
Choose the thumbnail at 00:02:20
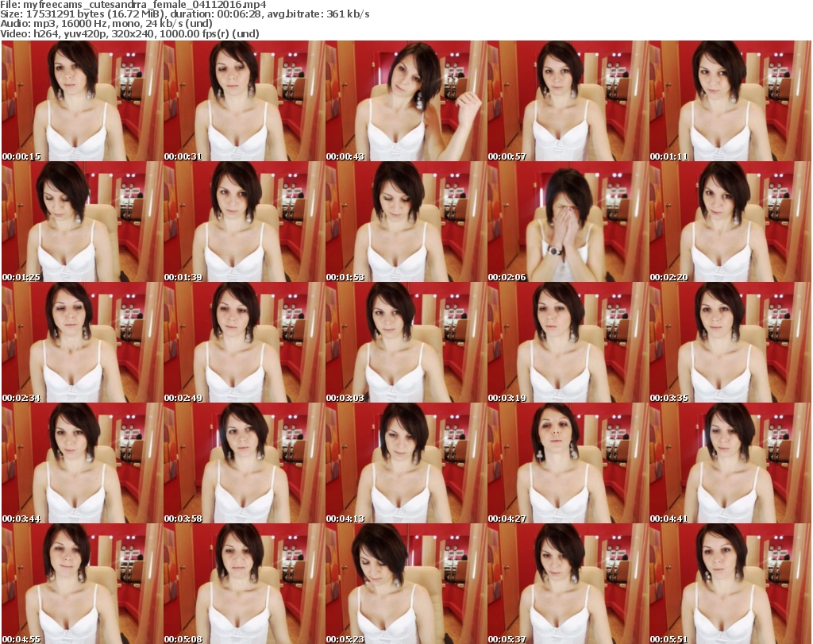click(730, 222)
